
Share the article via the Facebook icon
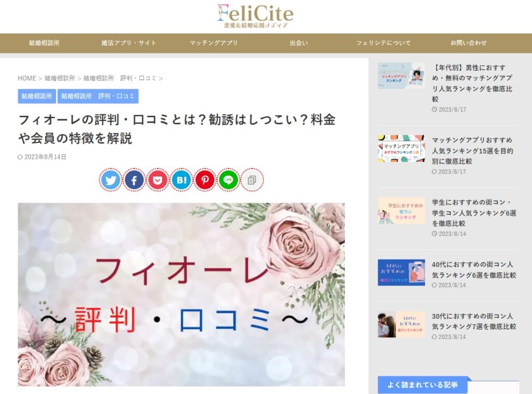[x=134, y=180]
